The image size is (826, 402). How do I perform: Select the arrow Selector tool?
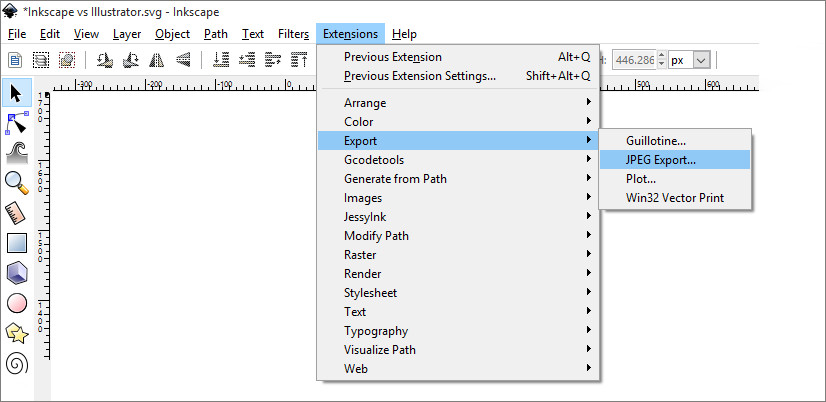(16, 93)
